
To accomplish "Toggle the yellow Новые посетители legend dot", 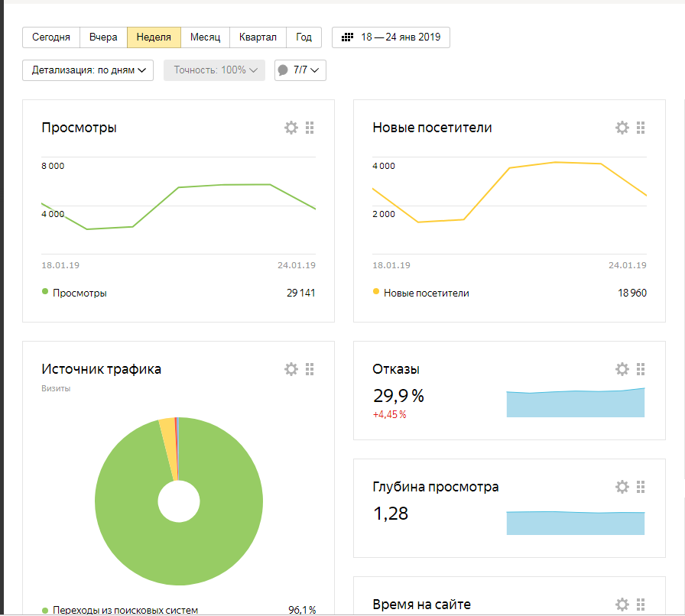I will [375, 291].
